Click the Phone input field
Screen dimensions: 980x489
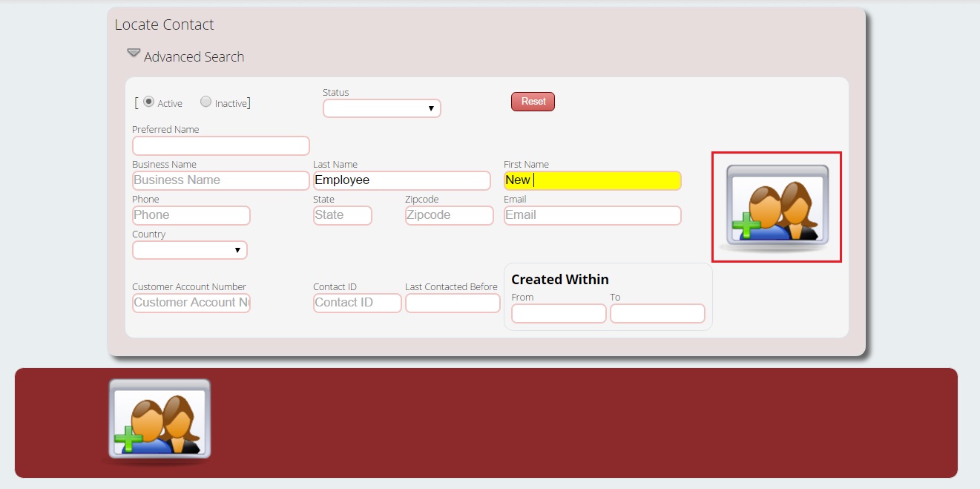(191, 215)
